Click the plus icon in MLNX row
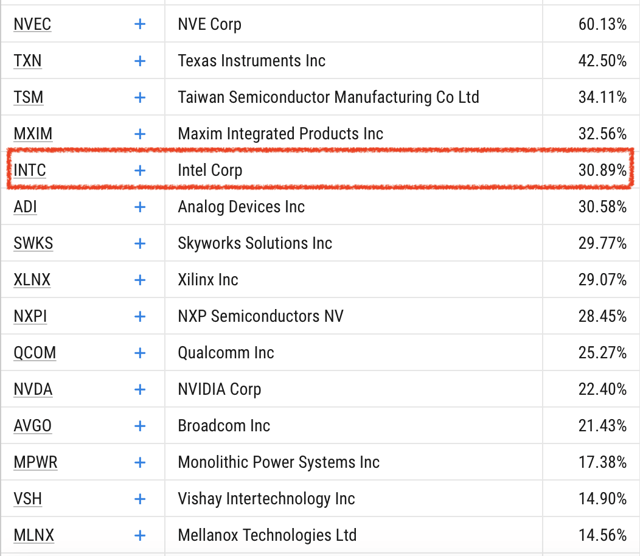640x556 pixels. [140, 535]
